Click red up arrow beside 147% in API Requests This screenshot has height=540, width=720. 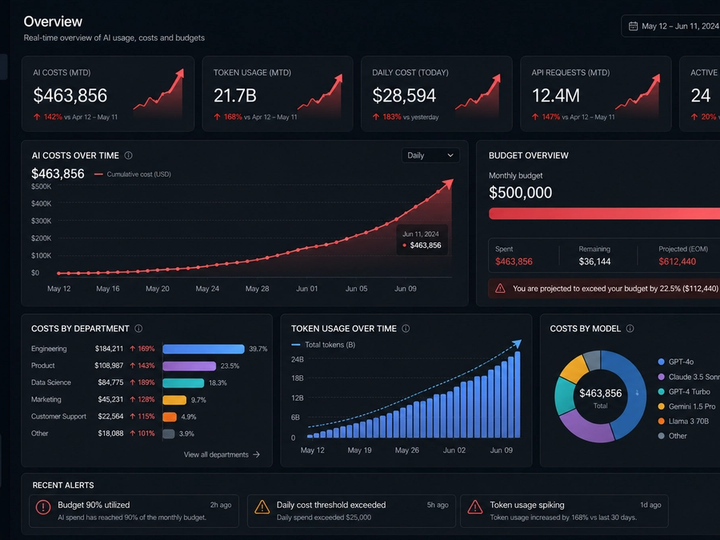(x=535, y=117)
